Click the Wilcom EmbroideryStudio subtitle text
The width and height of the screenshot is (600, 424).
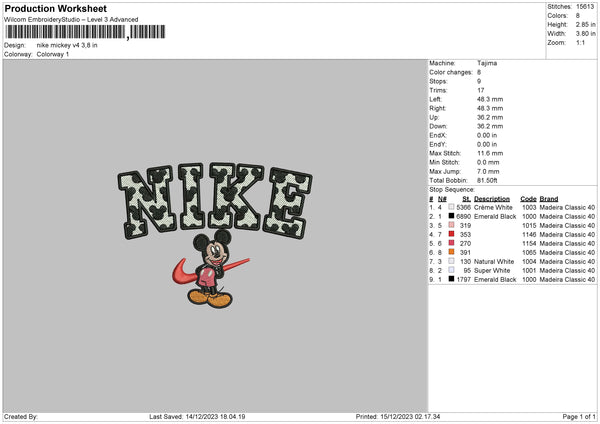click(71, 20)
